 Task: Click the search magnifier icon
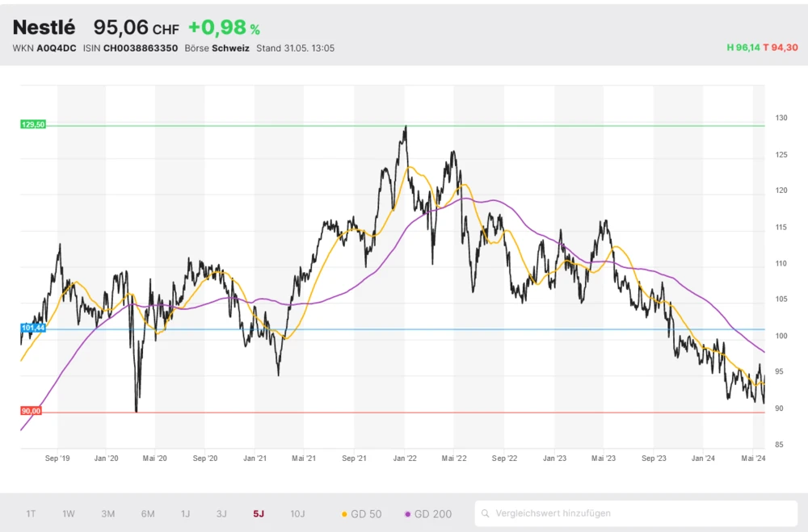tap(485, 513)
